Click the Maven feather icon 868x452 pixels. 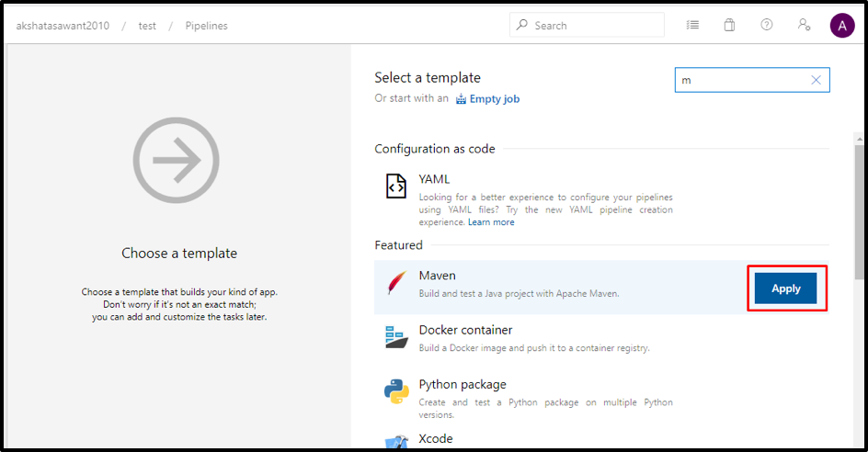(x=395, y=284)
